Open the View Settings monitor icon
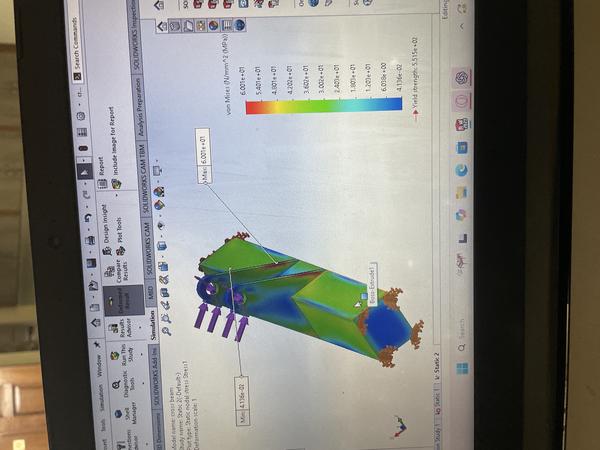This screenshot has height=450, width=600. [157, 170]
